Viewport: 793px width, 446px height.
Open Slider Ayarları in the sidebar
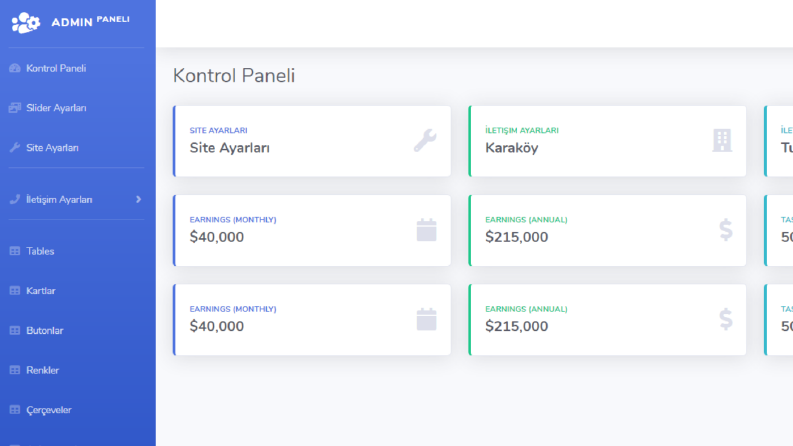tap(56, 108)
